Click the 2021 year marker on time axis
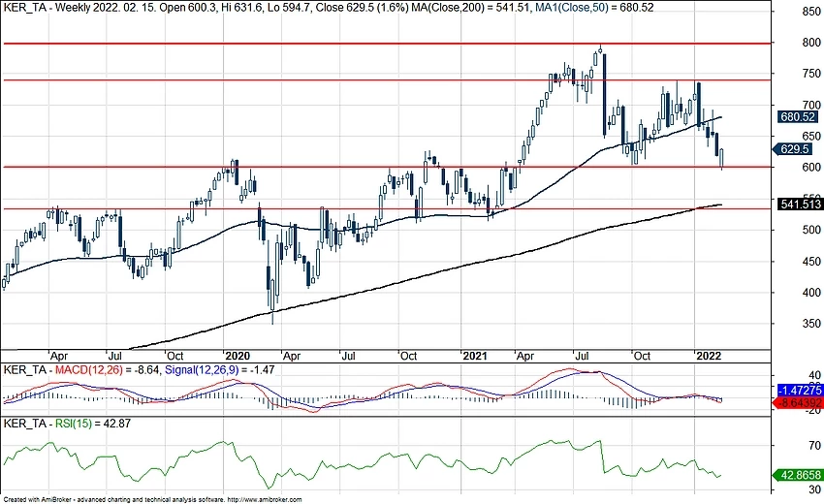Image resolution: width=824 pixels, height=504 pixels. pyautogui.click(x=474, y=356)
